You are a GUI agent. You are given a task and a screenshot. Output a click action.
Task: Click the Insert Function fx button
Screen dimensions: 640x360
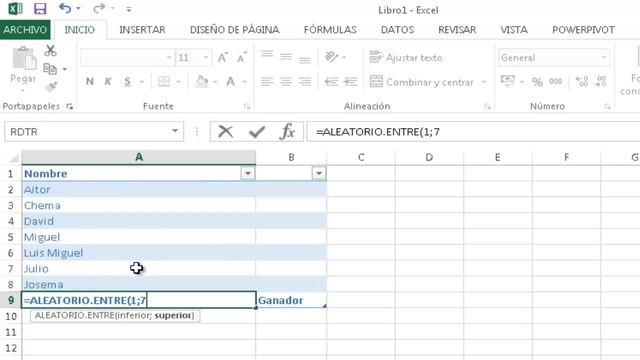point(287,131)
